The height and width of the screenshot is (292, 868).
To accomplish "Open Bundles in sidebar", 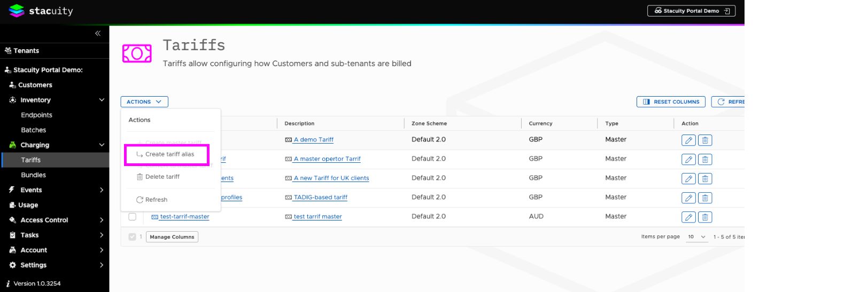I will [x=33, y=175].
